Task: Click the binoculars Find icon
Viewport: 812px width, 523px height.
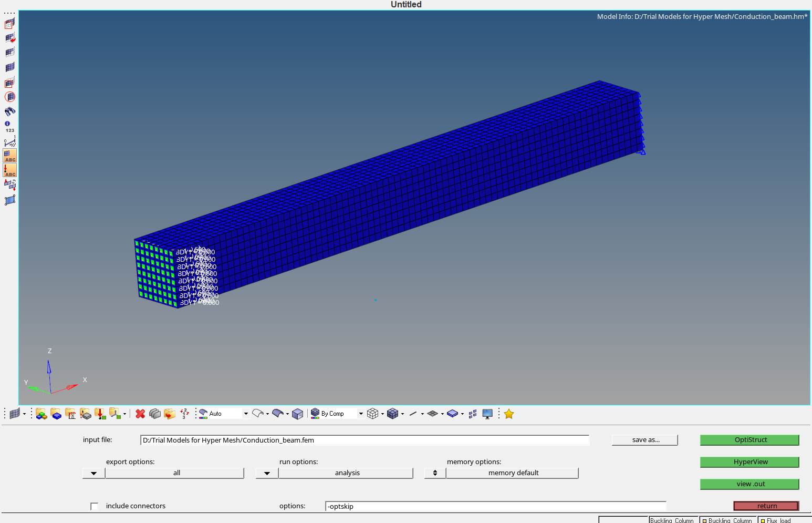Action: (x=10, y=111)
